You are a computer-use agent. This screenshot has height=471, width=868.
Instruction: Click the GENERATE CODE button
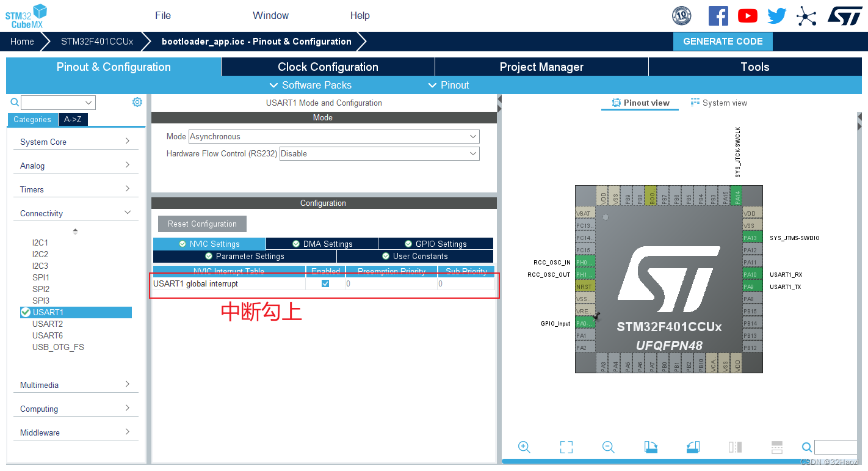pos(723,42)
